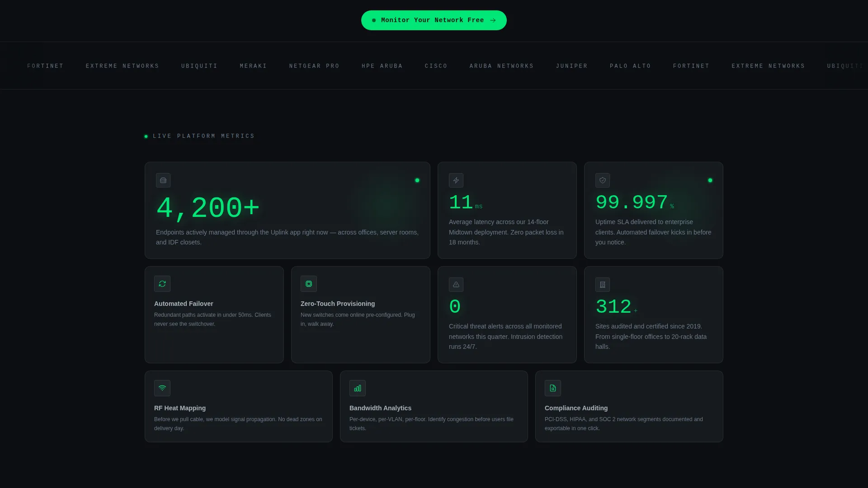
Task: Click the green status dot in the 4,200+ card
Action: (x=417, y=180)
